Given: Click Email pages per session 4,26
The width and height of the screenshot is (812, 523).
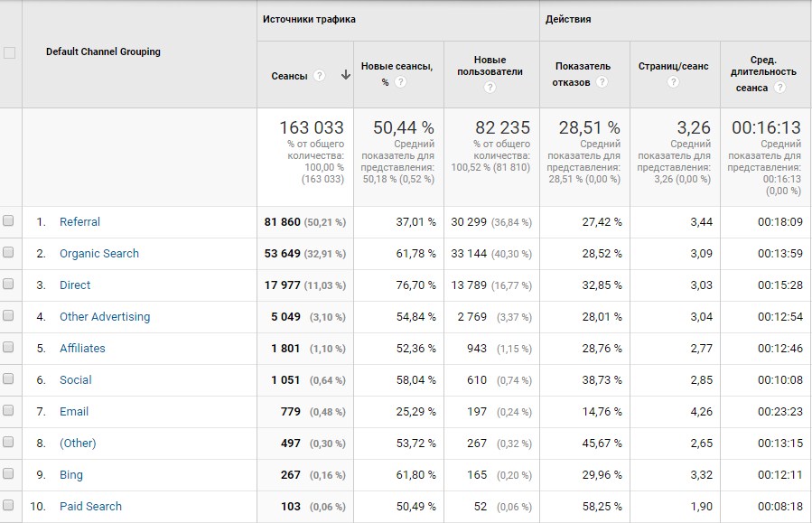Looking at the screenshot, I should point(701,412).
